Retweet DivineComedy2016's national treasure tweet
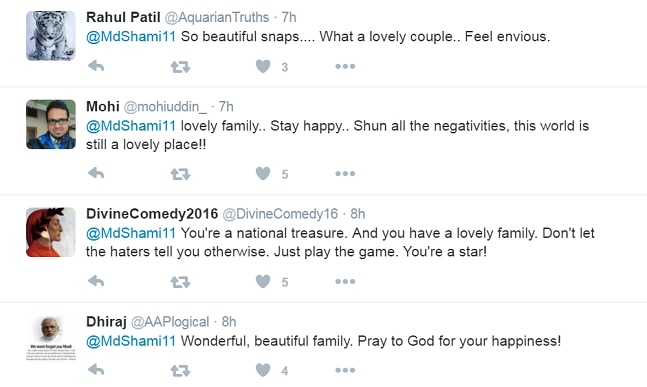 point(180,282)
